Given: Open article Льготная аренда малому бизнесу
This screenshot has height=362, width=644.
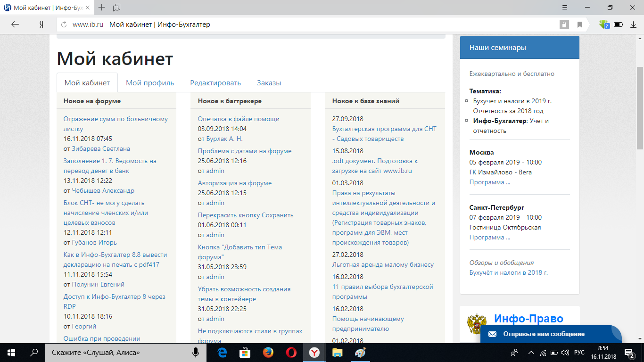Looking at the screenshot, I should point(383,265).
